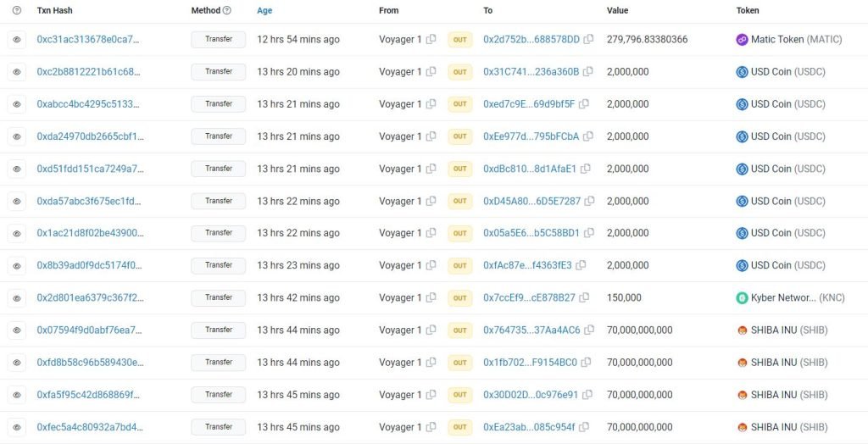Image resolution: width=868 pixels, height=444 pixels.
Task: Click OUT badge in 0xc31ac313678e0ca7 row
Action: [x=460, y=40]
